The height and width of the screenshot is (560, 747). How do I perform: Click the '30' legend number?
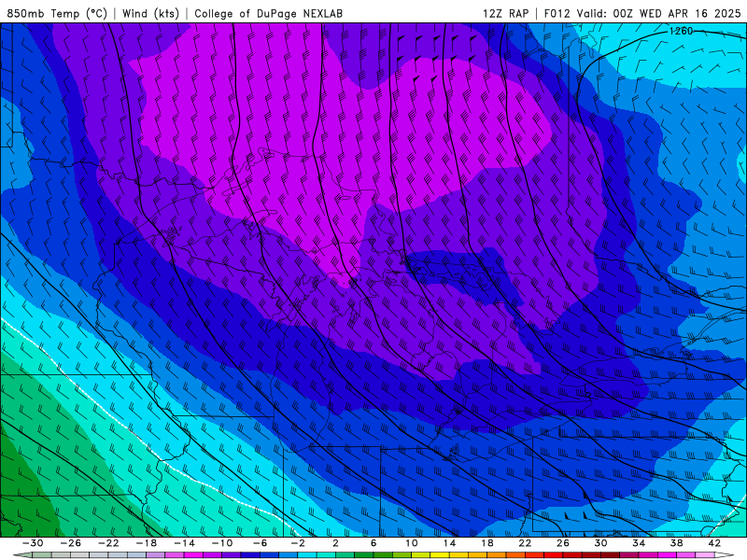[x=600, y=543]
